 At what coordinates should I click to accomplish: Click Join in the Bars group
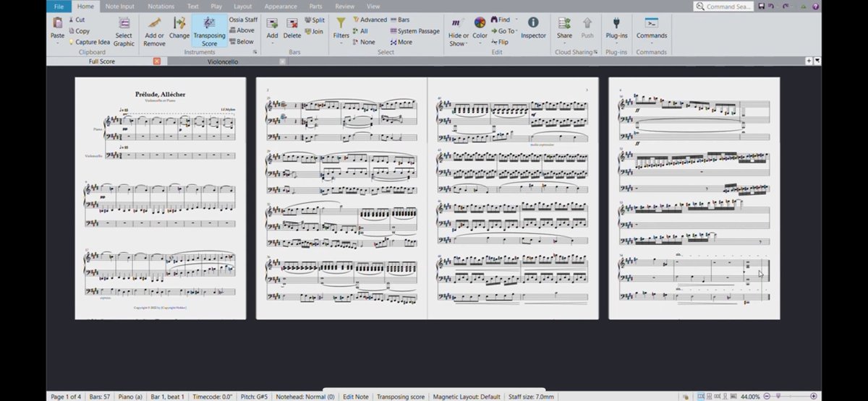click(314, 31)
